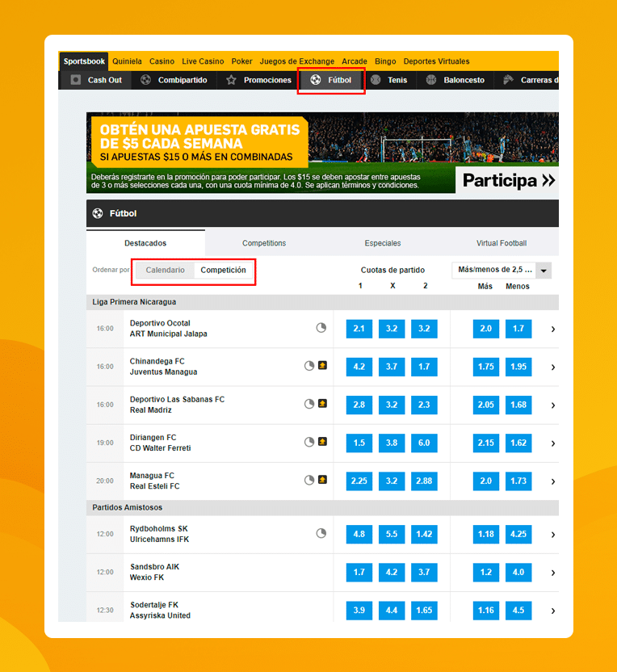Expand Chinandega FC match markets arrow
Screen dimensions: 617x672
[x=553, y=367]
